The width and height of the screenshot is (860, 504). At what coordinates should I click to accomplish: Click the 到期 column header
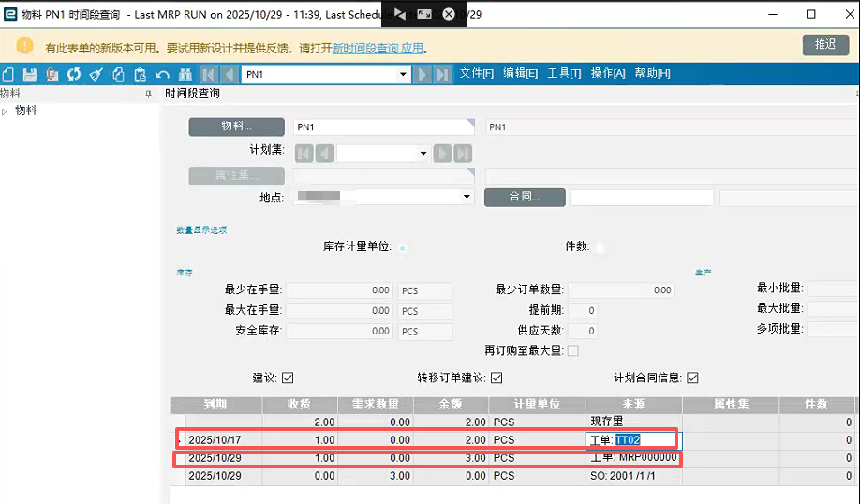point(215,404)
